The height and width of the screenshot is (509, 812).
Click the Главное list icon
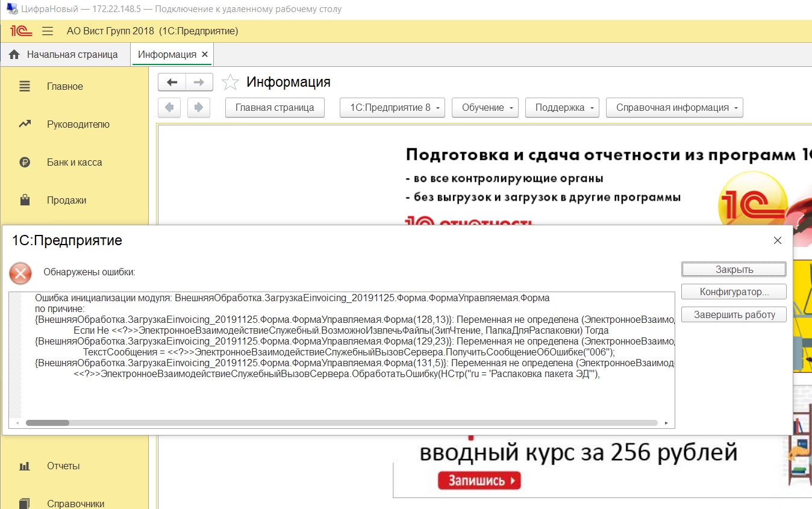coord(25,86)
